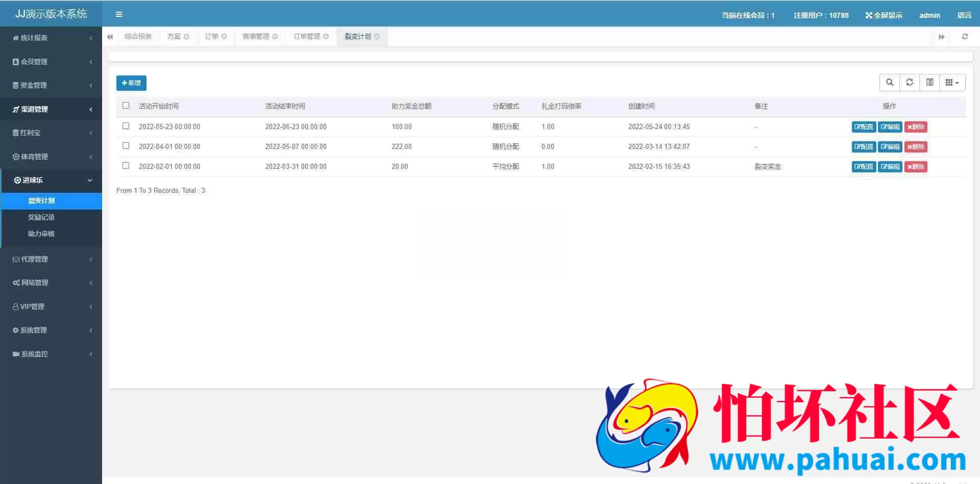This screenshot has width=980, height=484.
Task: Collapse the 进球乐 sidebar section
Action: (x=51, y=180)
